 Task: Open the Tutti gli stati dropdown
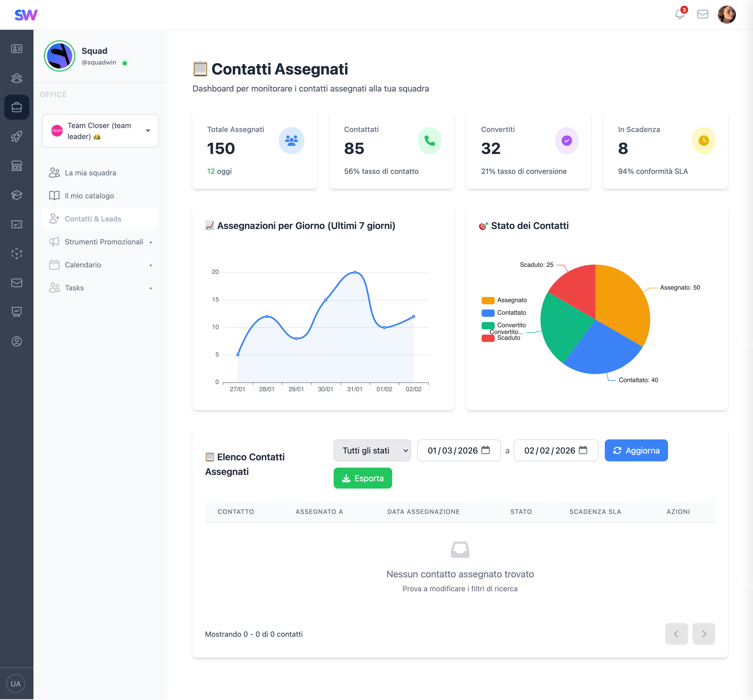[x=372, y=451]
